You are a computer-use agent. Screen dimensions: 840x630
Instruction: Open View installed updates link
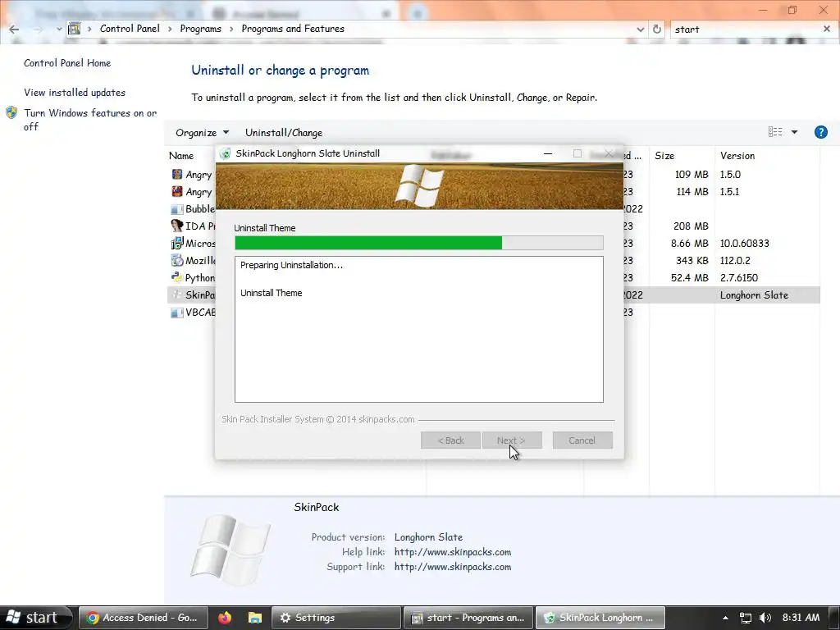pyautogui.click(x=75, y=92)
